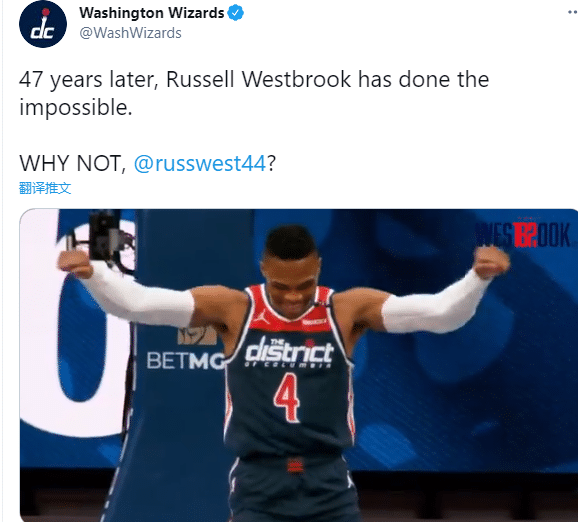Click the BETMGM sign in the video
Screen dimensions: 578x522
click(185, 360)
